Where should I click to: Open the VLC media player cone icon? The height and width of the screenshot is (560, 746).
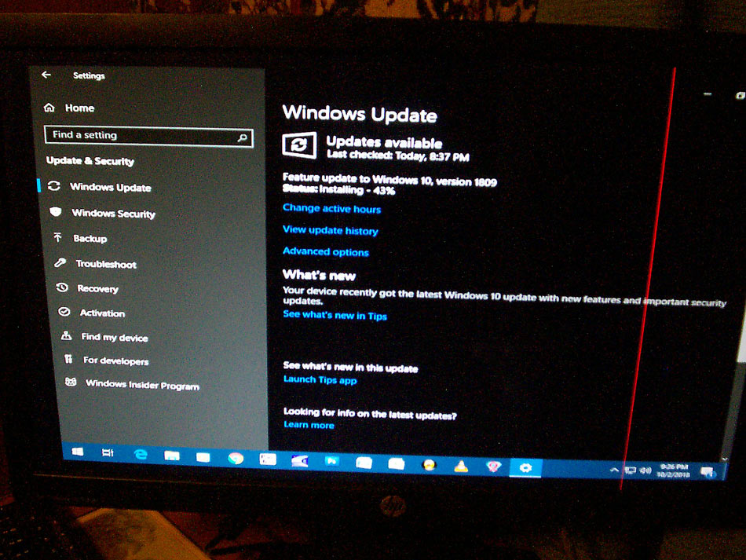point(460,466)
